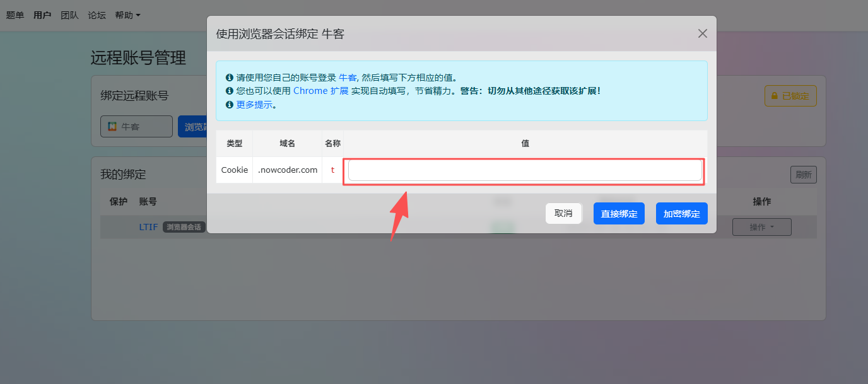Click the 浏览器会话 badge beside LTIF
868x384 pixels.
point(184,227)
